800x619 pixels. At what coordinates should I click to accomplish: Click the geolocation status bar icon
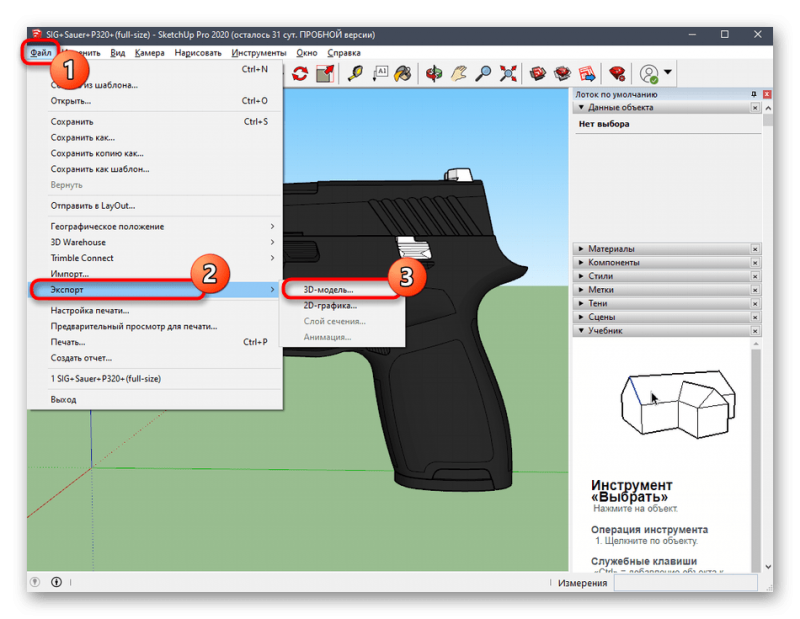coord(35,582)
